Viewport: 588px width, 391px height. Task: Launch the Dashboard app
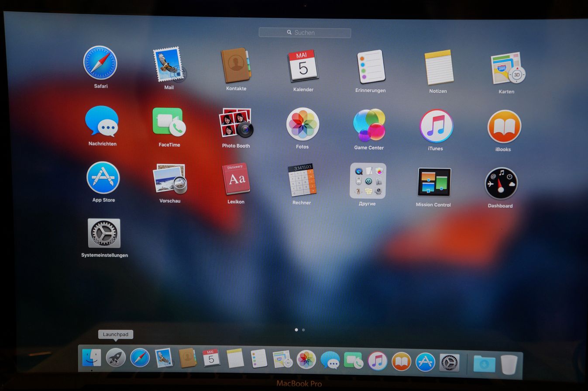click(x=501, y=183)
